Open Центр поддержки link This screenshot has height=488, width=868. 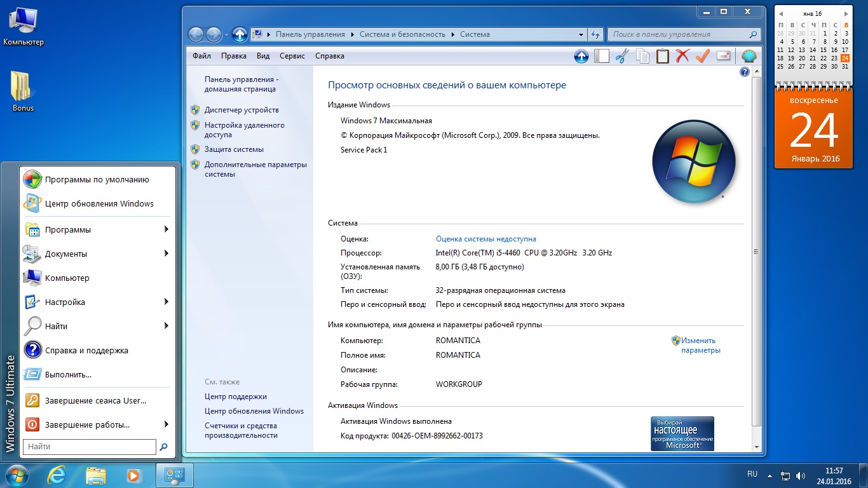236,396
